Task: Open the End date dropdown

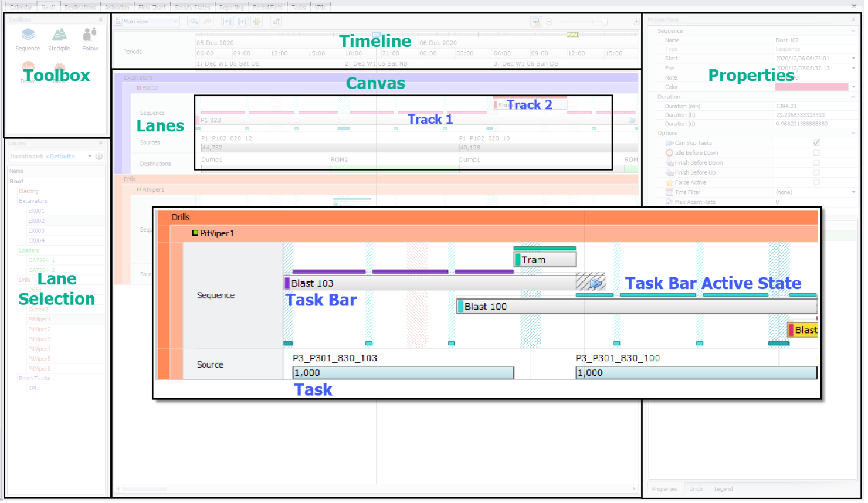Action: pos(853,69)
